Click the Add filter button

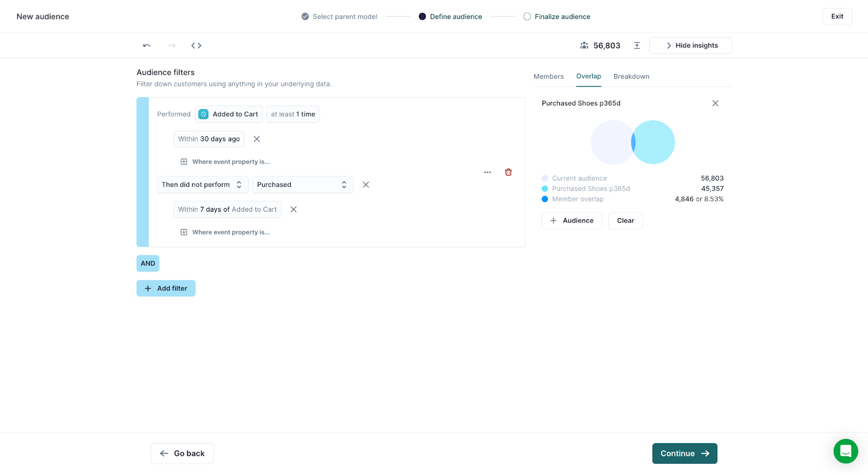tap(166, 288)
